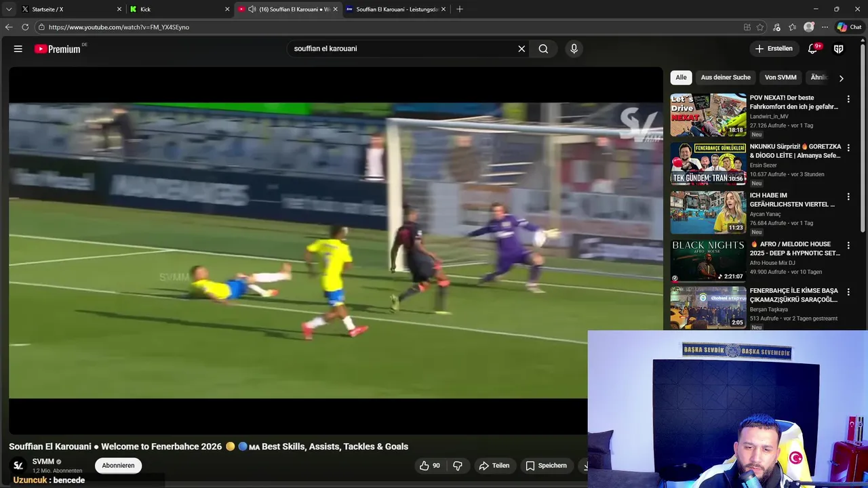This screenshot has width=868, height=488.
Task: Close the playing YouTube tab
Action: pyautogui.click(x=335, y=9)
